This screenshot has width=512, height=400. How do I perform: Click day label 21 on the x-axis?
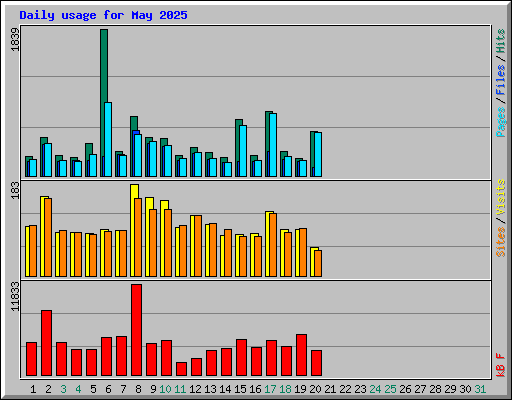(330, 389)
